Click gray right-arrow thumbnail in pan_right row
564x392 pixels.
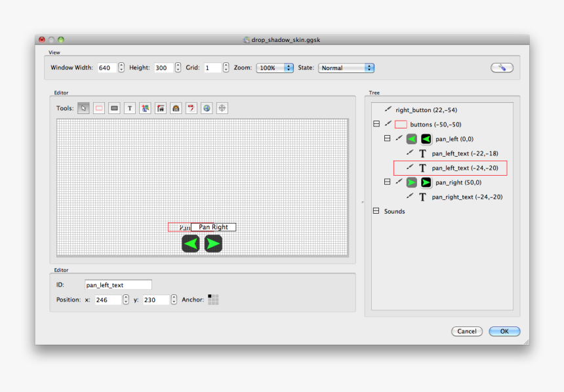coord(411,182)
